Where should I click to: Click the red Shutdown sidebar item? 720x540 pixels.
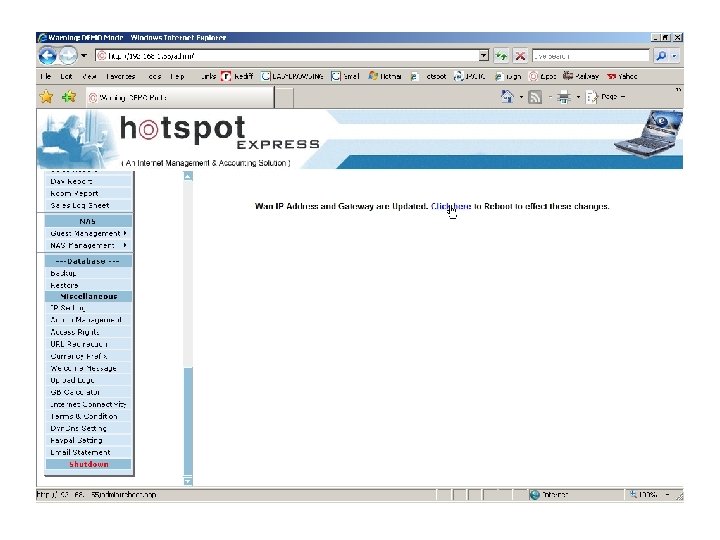point(89,464)
